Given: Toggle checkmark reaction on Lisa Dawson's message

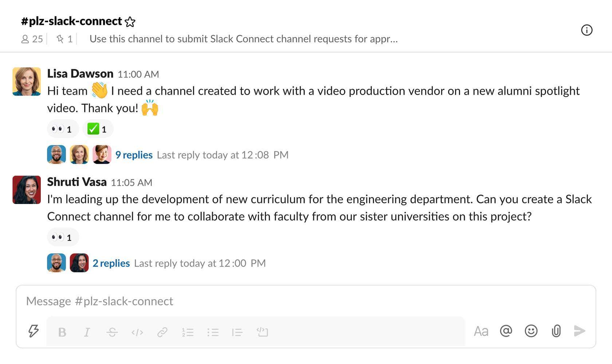Looking at the screenshot, I should (98, 129).
